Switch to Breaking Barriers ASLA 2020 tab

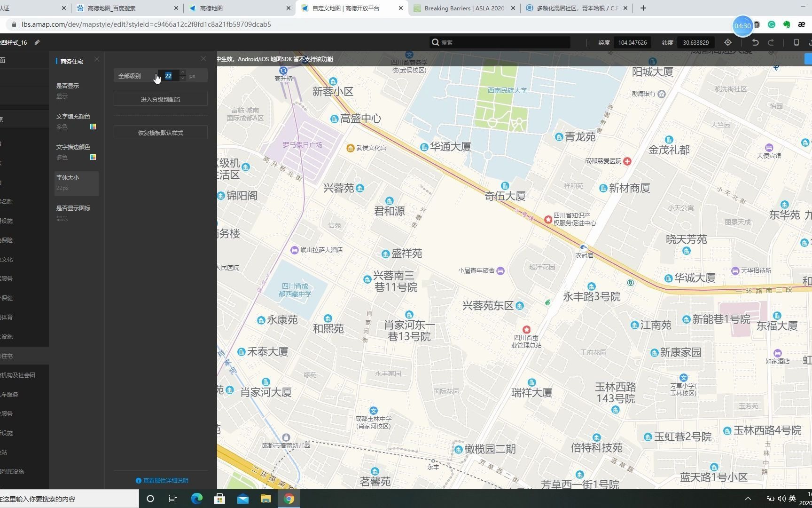click(464, 8)
